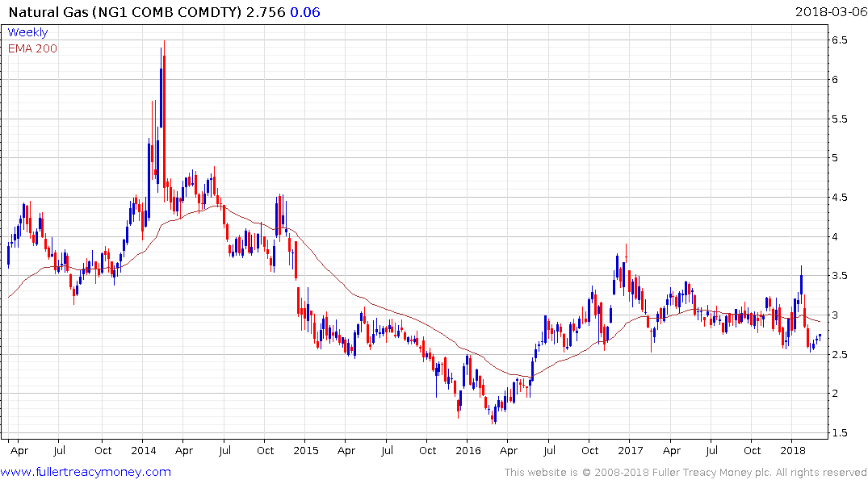Click the Fuller Treacy Money copyright notice
The width and height of the screenshot is (868, 484).
click(x=686, y=473)
